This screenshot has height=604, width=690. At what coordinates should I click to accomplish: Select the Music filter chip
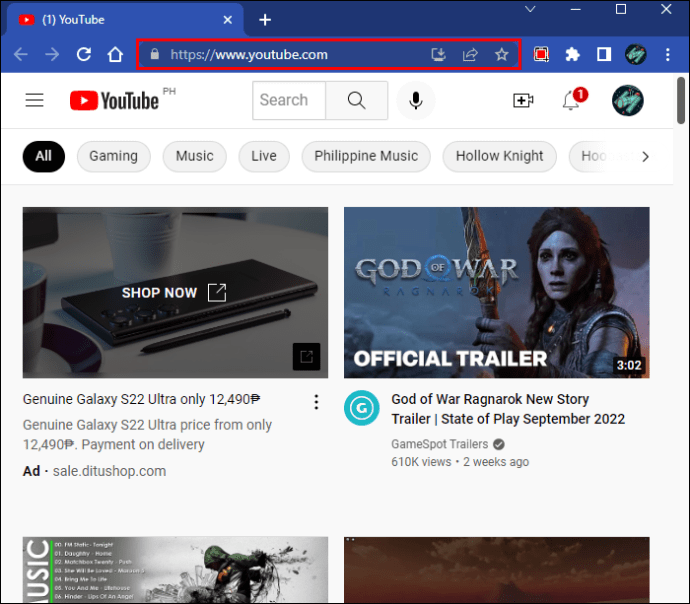195,156
